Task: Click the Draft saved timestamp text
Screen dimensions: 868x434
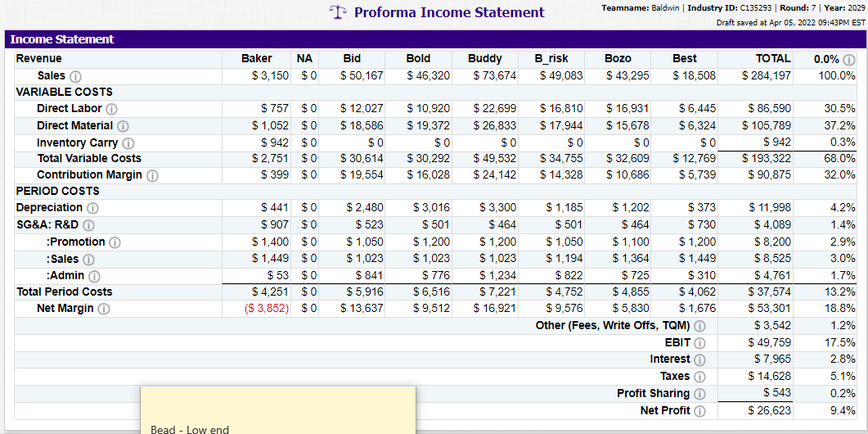Action: coord(790,23)
